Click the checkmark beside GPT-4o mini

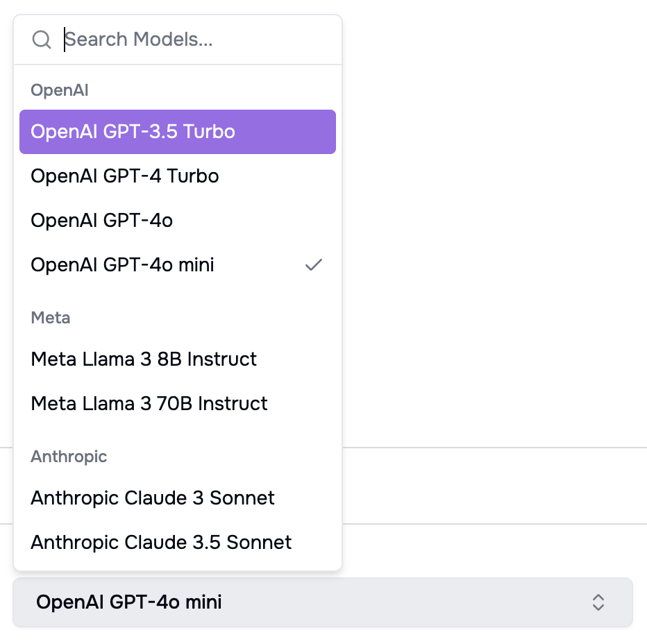(314, 264)
